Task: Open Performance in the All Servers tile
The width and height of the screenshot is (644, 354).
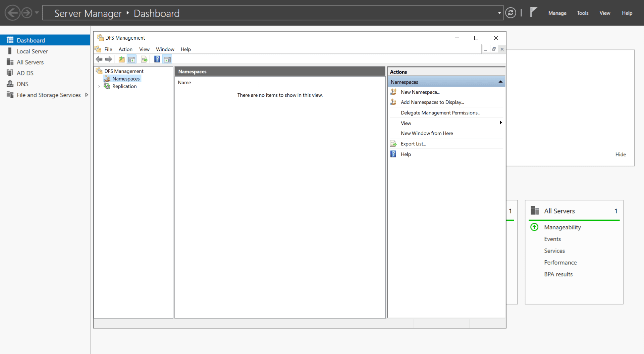Action: coord(560,263)
